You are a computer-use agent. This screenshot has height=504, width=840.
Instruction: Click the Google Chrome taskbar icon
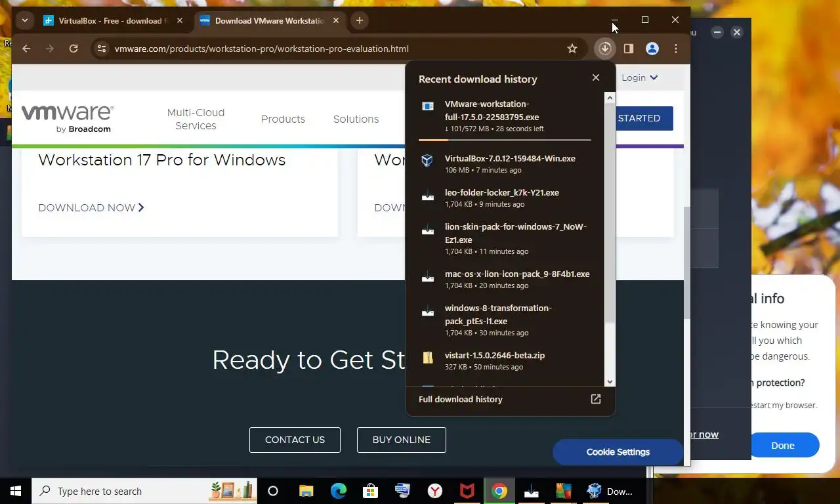(x=499, y=491)
